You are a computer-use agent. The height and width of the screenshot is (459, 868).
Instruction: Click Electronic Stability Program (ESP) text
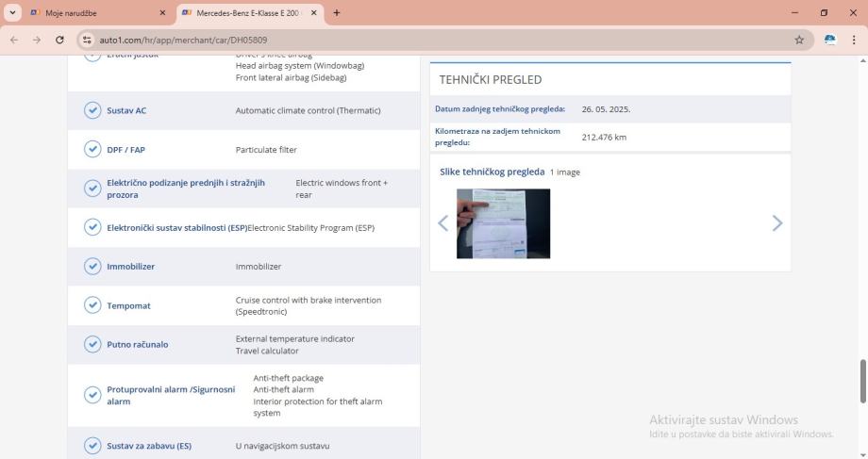coord(310,228)
